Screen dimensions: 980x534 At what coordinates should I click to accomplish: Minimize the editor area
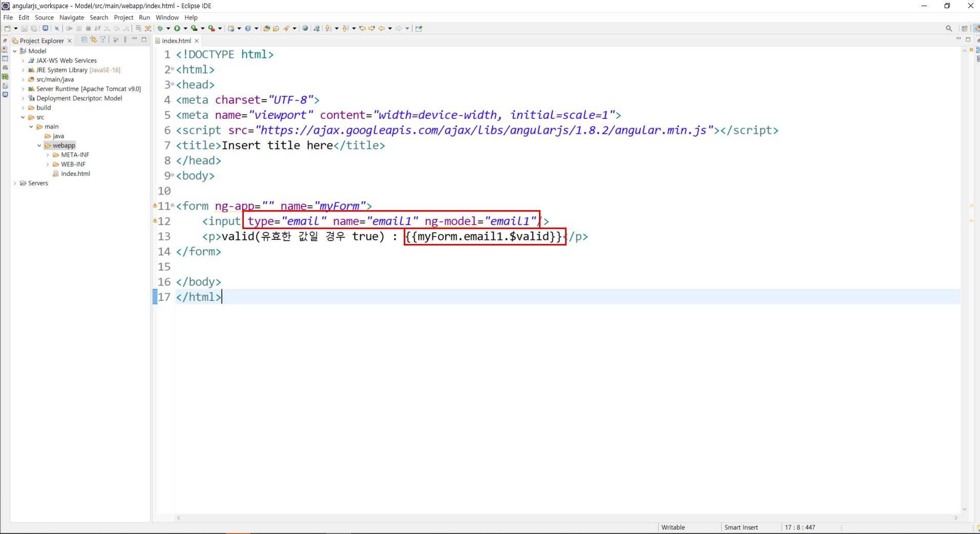click(958, 39)
